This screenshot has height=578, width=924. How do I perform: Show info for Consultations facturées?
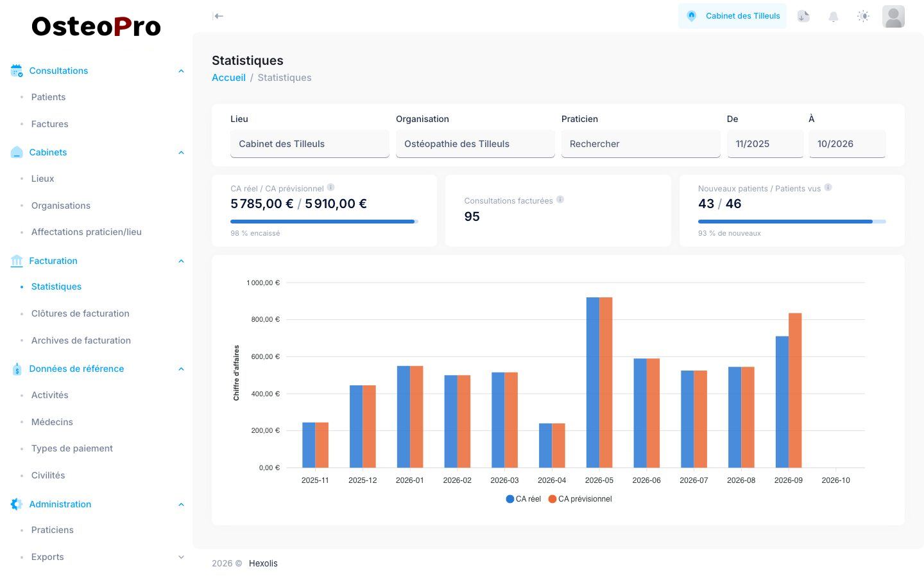pyautogui.click(x=560, y=200)
